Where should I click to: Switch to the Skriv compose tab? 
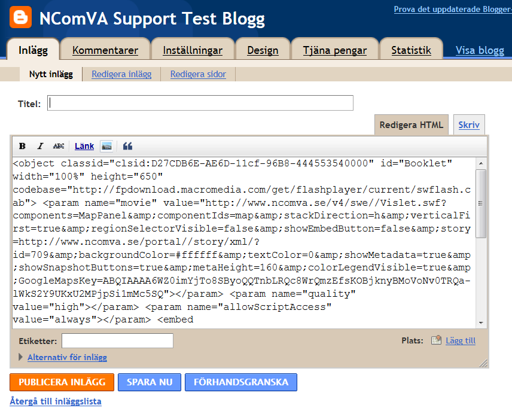pyautogui.click(x=469, y=125)
